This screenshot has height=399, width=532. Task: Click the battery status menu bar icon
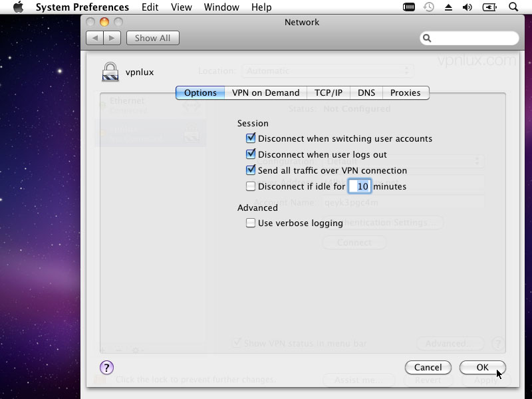[x=489, y=7]
